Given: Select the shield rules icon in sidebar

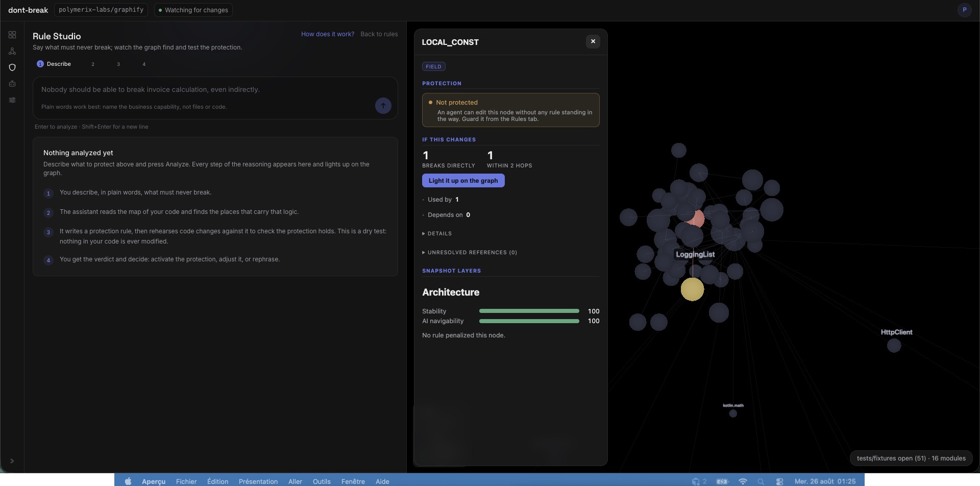Looking at the screenshot, I should click(x=12, y=67).
